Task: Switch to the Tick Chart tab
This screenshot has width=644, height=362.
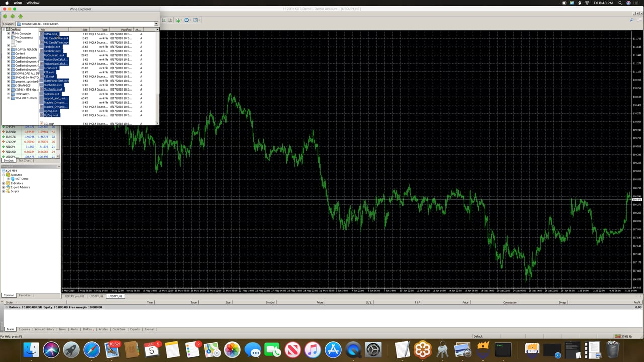Action: 24,161
